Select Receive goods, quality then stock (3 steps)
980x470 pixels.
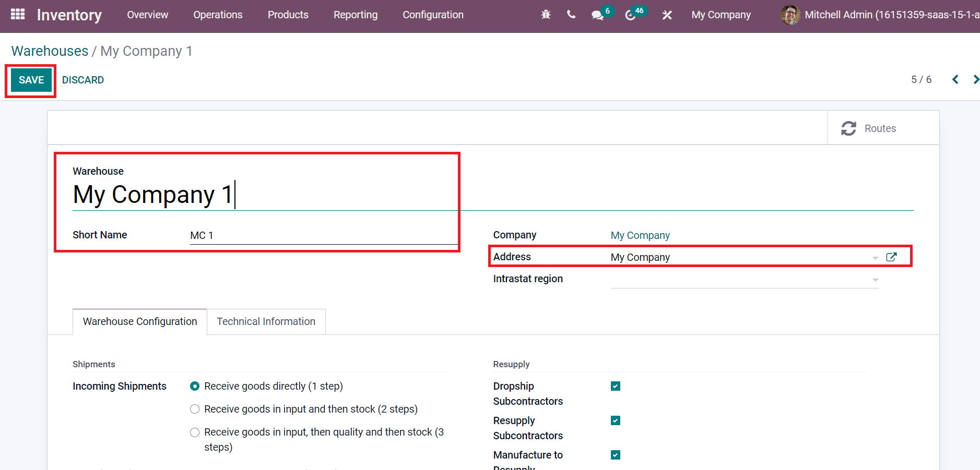point(195,432)
